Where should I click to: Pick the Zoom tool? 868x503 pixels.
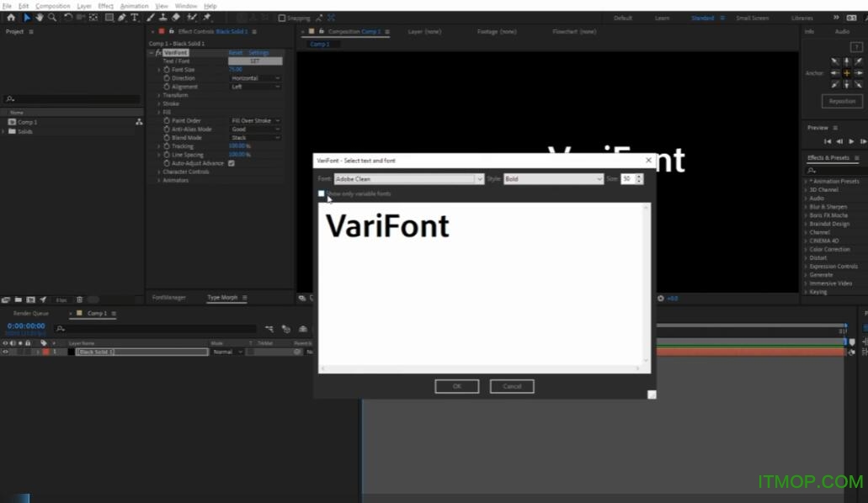coord(51,16)
